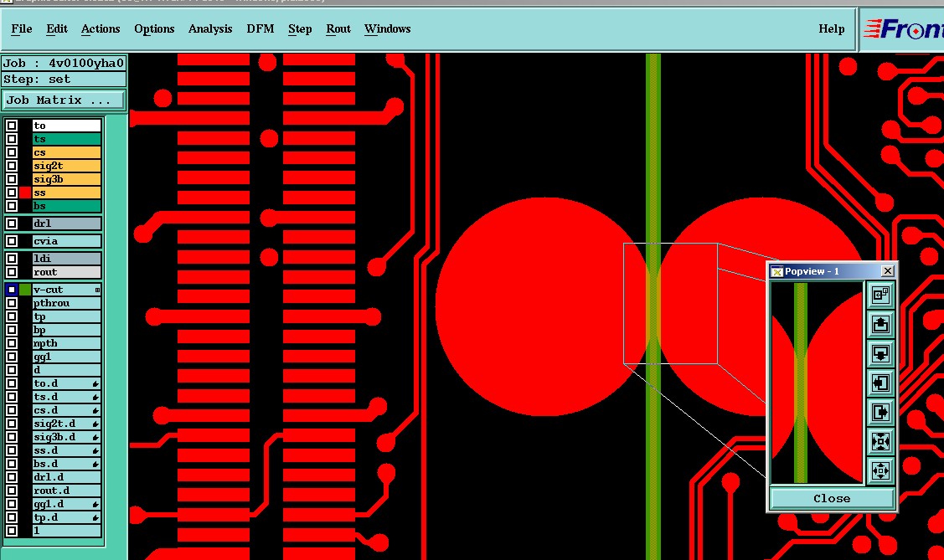Image resolution: width=944 pixels, height=560 pixels.
Task: Click the Step: set label
Action: click(x=64, y=80)
